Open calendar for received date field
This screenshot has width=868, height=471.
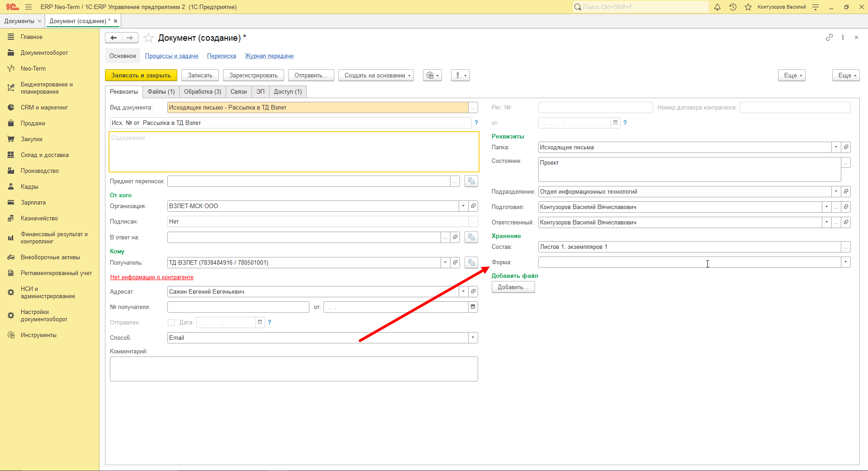click(473, 307)
